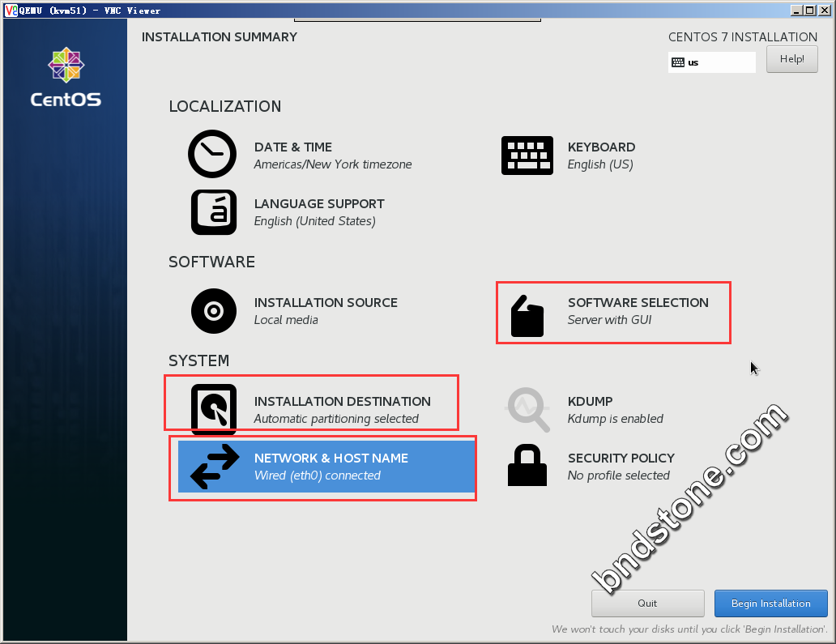836x644 pixels.
Task: Click Local media status text
Action: 286,320
